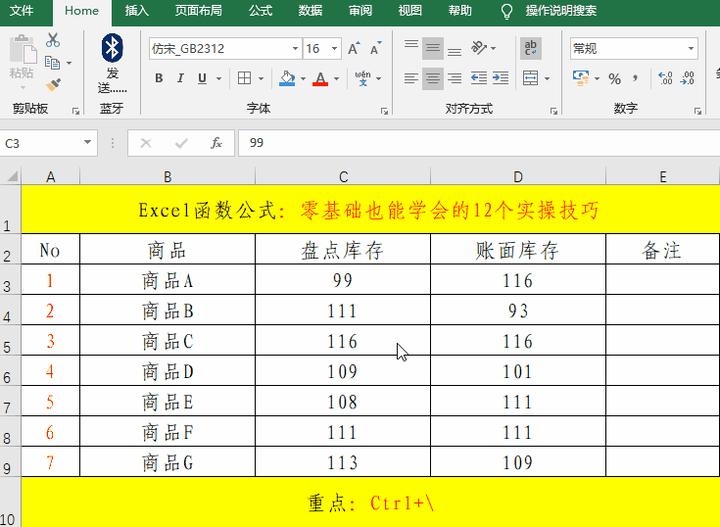Toggle center horizontal alignment
This screenshot has width=720, height=527.
click(x=433, y=78)
